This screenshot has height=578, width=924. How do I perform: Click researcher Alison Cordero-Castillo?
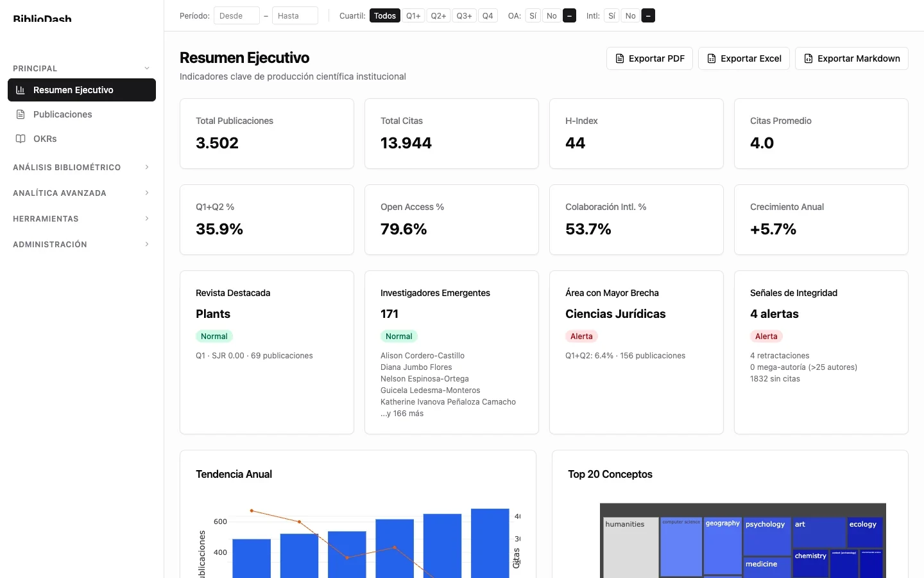click(x=422, y=356)
